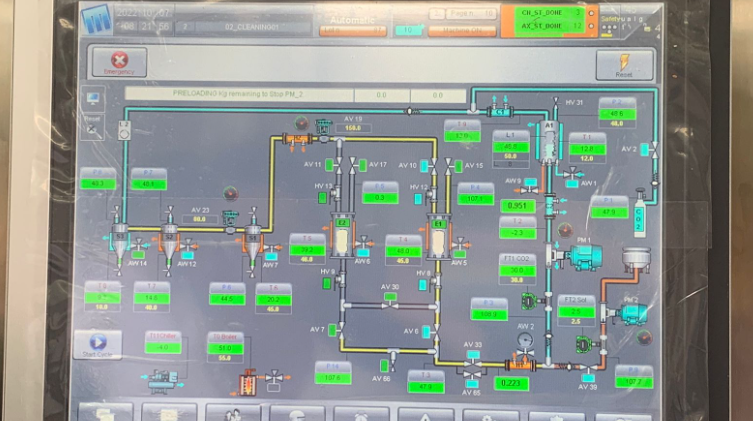Screen dimensions: 753x421
Task: Edit FT1 CO2 flow setpoint
Action: (x=517, y=280)
